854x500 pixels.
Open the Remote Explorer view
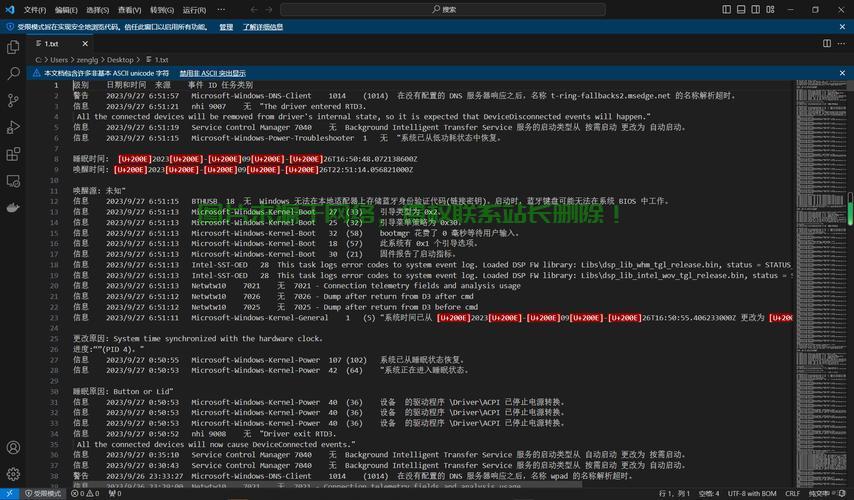(13, 181)
